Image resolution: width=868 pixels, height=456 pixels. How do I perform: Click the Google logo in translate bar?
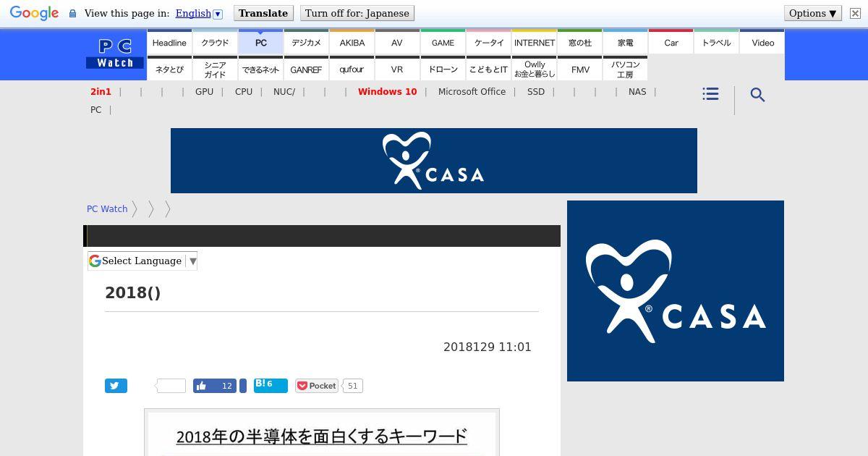click(34, 14)
